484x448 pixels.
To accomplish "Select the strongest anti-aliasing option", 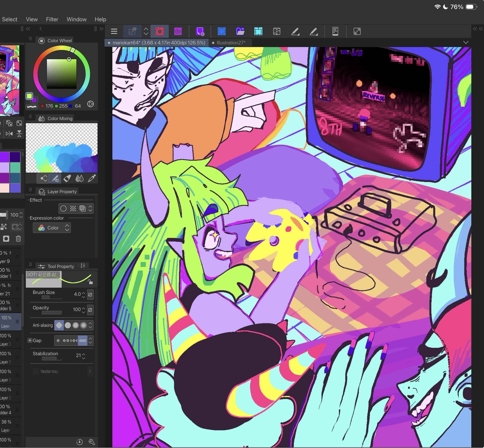I will (x=83, y=325).
